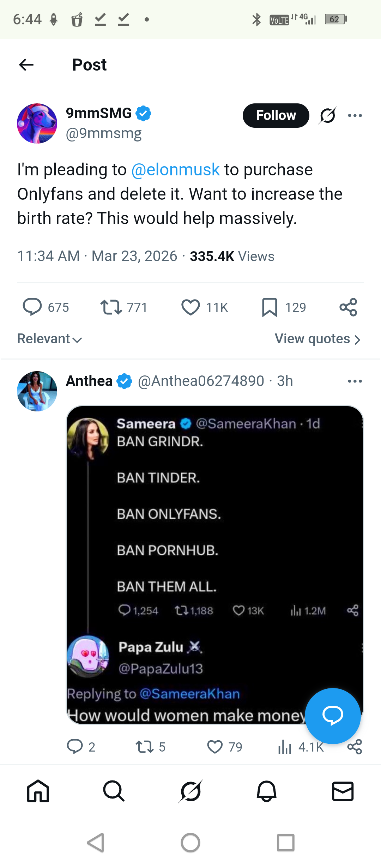
Task: Like the 9mmSMG post
Action: pyautogui.click(x=190, y=307)
